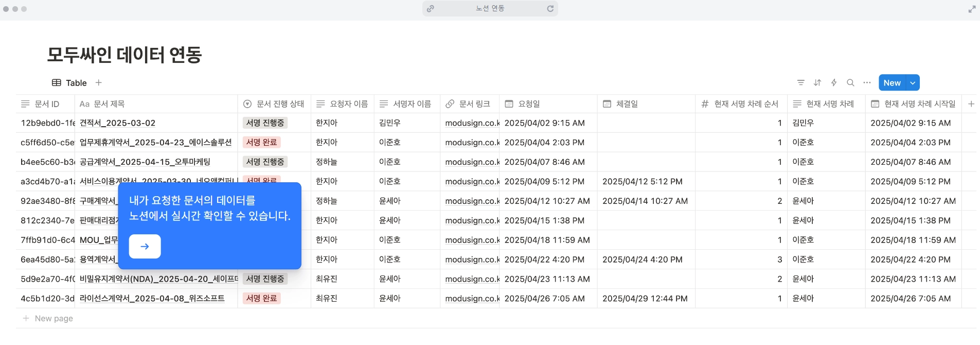Click the 노션 연동 address bar
The width and height of the screenshot is (980, 345).
490,9
